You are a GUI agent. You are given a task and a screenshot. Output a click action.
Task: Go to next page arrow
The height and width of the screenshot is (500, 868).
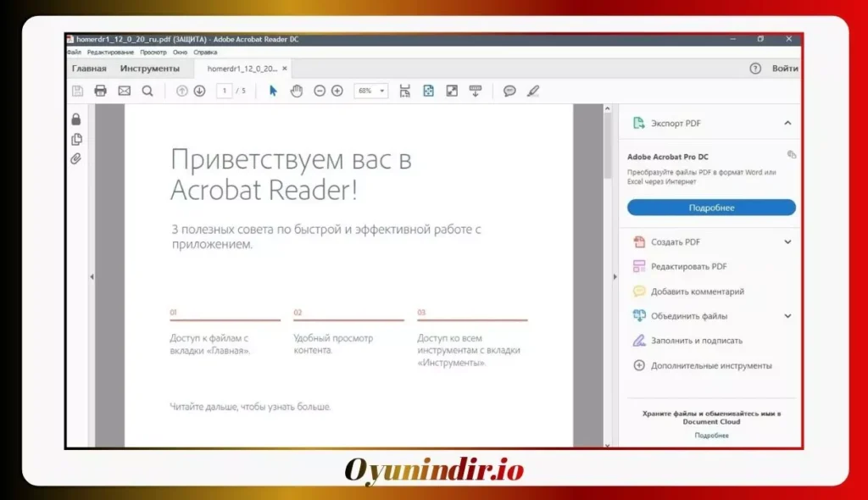pos(199,91)
